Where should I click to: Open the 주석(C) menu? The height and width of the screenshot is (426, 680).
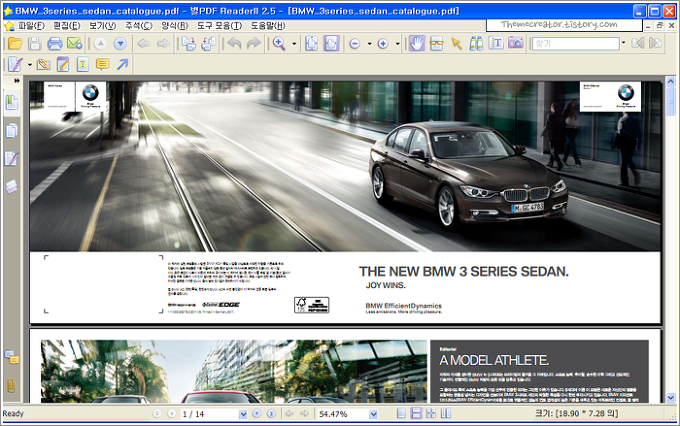pos(138,26)
